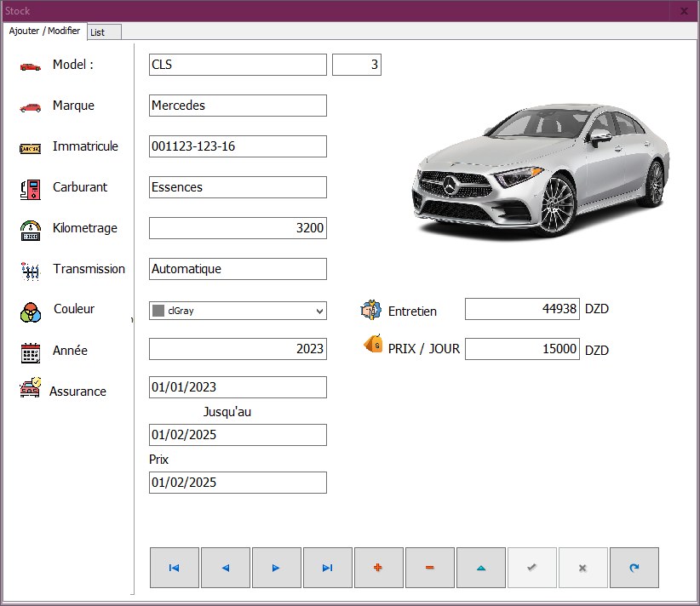This screenshot has width=700, height=606.
Task: Switch to the List tab
Action: (x=105, y=32)
